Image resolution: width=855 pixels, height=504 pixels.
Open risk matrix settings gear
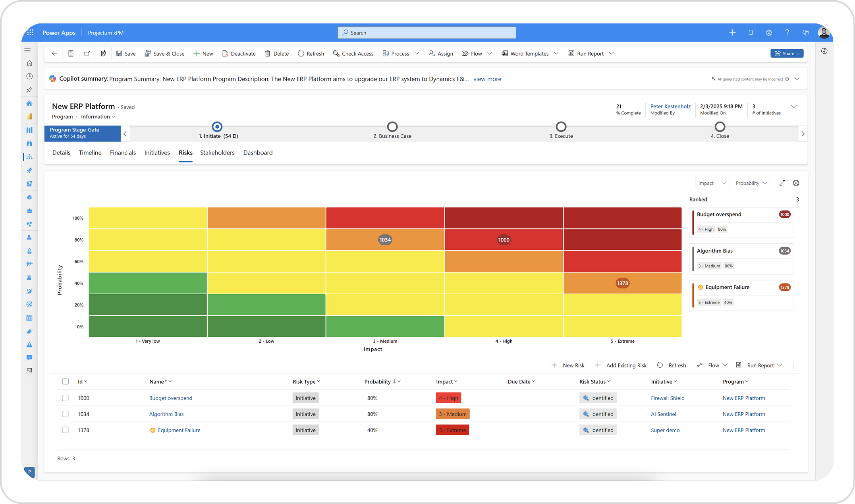796,183
